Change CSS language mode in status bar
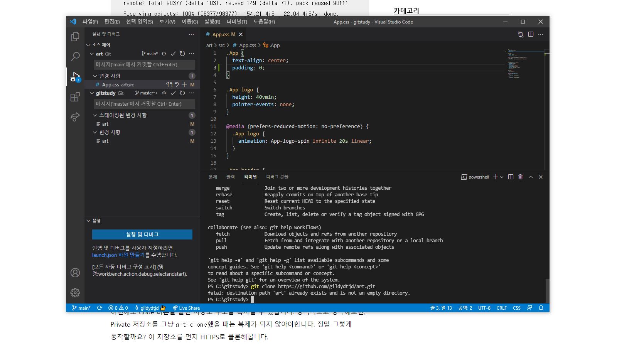The image size is (644, 344). 517,308
